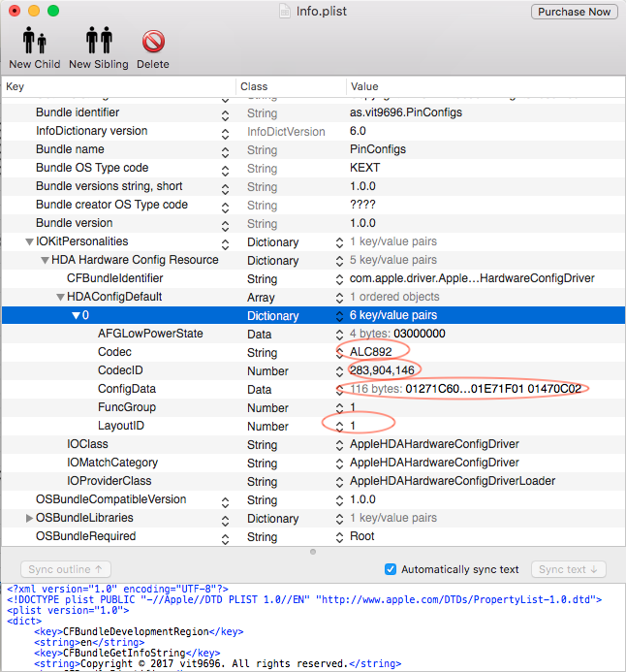Open key stepper for Bundle creator OS Type code

point(225,207)
